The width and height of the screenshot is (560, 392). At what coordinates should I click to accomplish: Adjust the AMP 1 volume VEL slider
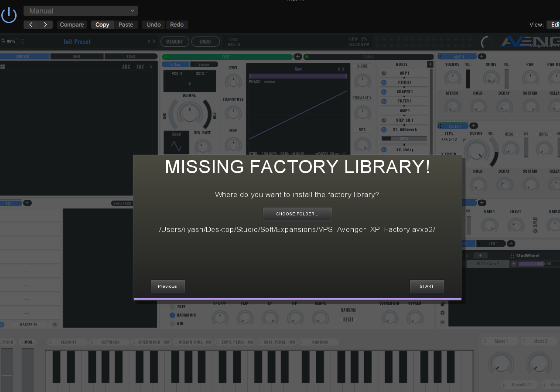[468, 78]
